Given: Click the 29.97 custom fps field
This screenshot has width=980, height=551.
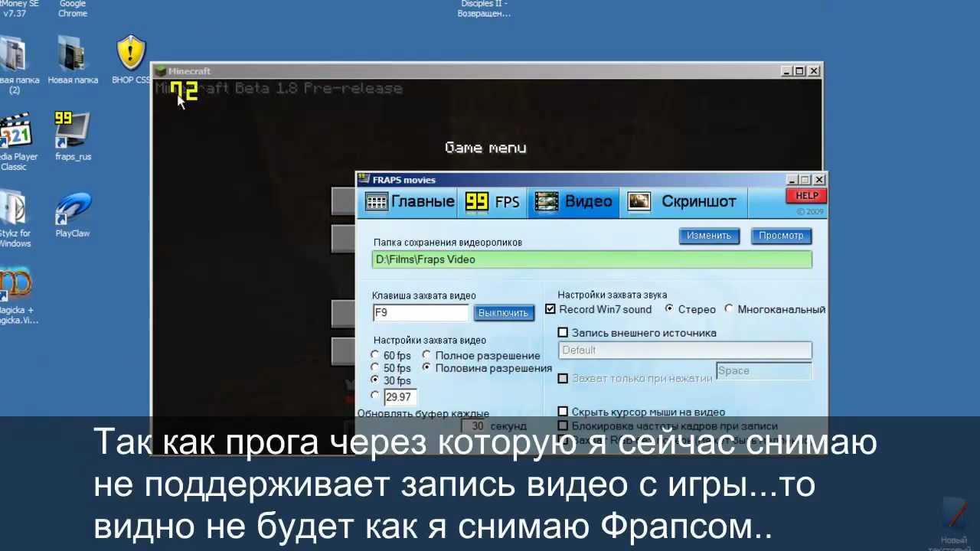Looking at the screenshot, I should 400,396.
